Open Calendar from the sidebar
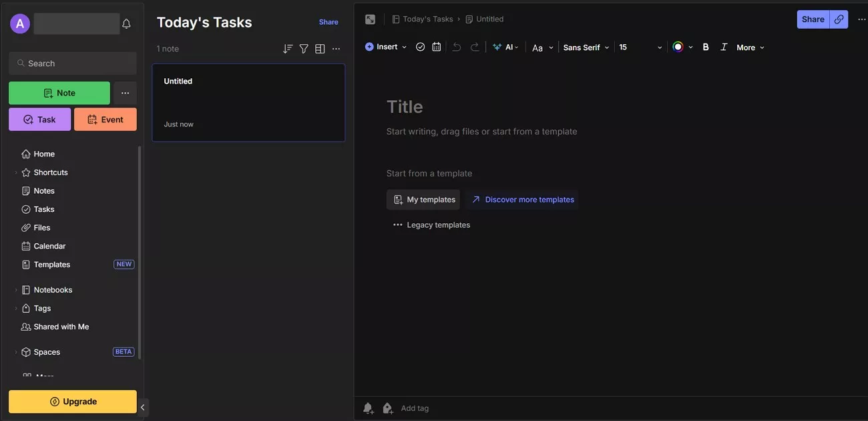This screenshot has width=868, height=421. click(x=49, y=246)
